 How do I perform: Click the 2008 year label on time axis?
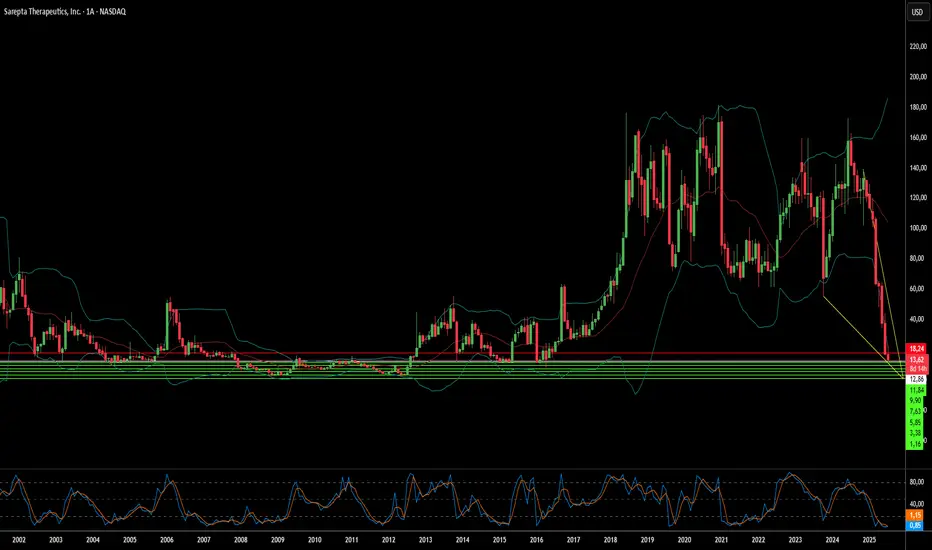tap(241, 540)
